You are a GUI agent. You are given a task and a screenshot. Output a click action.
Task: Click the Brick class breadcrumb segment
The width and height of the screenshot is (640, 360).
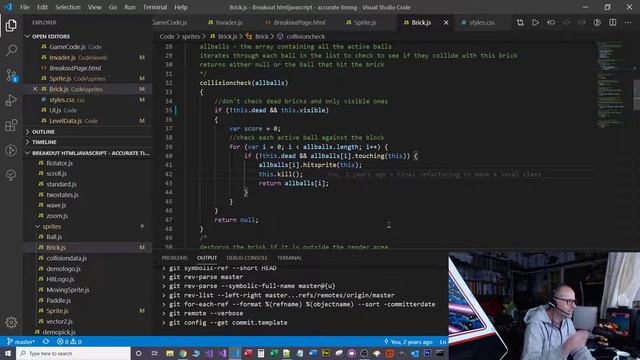(262, 36)
